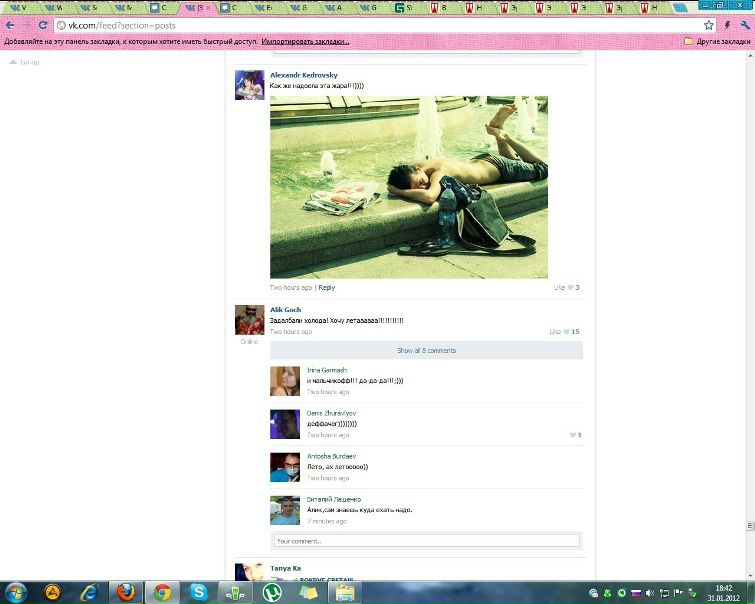Click Alik Goch's avatar thumbnail
Viewport: 755px width, 604px height.
(249, 320)
